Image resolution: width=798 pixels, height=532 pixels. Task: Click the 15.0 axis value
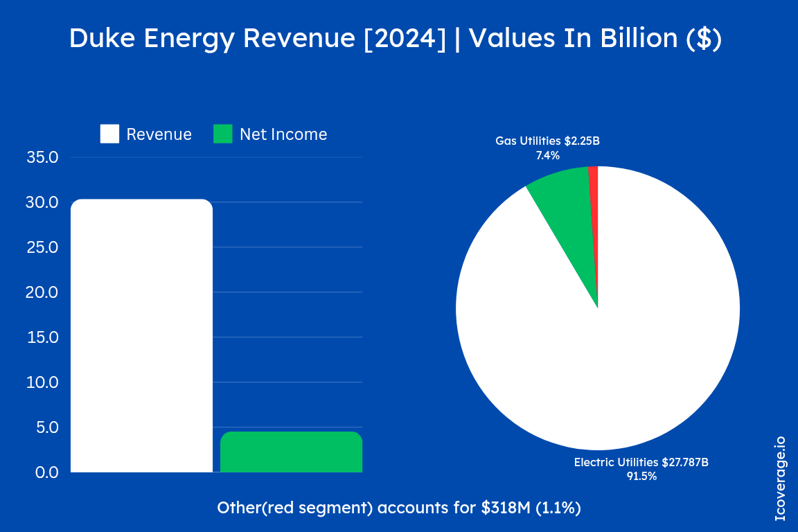coord(42,337)
